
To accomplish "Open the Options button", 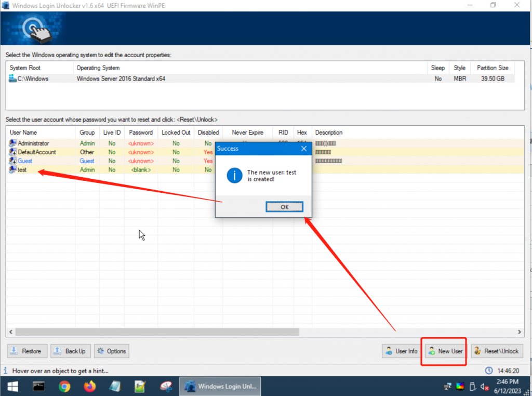I will 112,351.
